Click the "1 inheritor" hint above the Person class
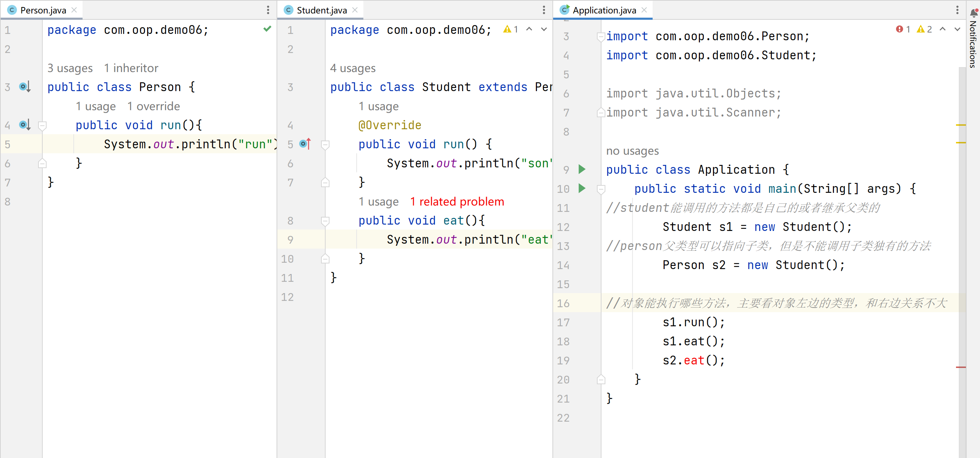This screenshot has width=980, height=458. [x=131, y=68]
